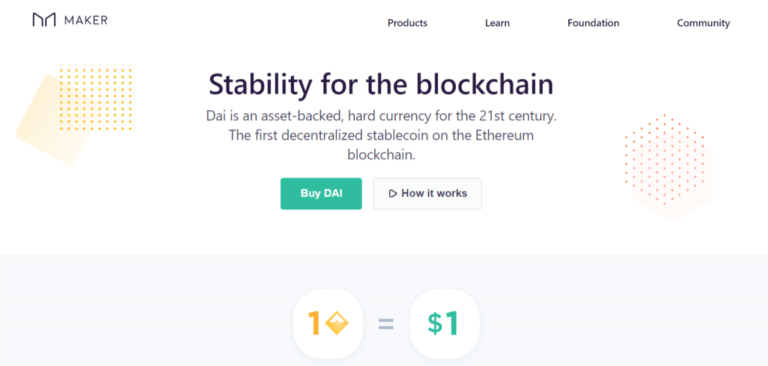Click the orange Dai diamond icon

click(x=336, y=323)
